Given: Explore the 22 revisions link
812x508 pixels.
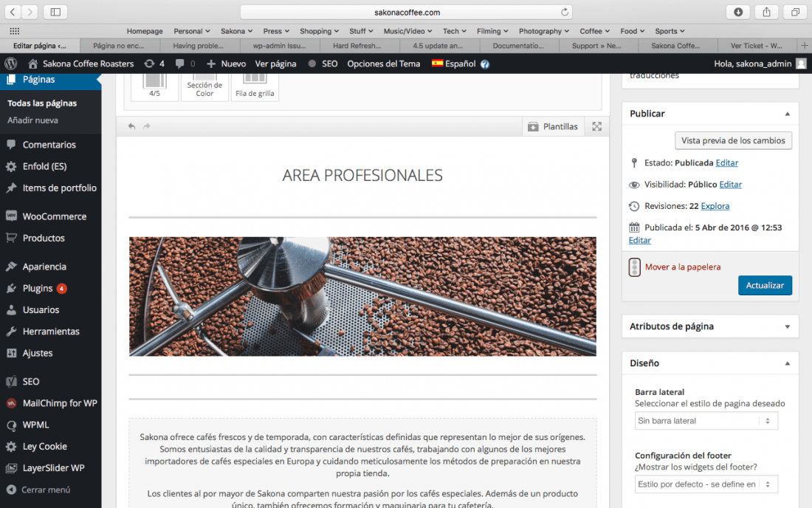Looking at the screenshot, I should click(x=715, y=206).
